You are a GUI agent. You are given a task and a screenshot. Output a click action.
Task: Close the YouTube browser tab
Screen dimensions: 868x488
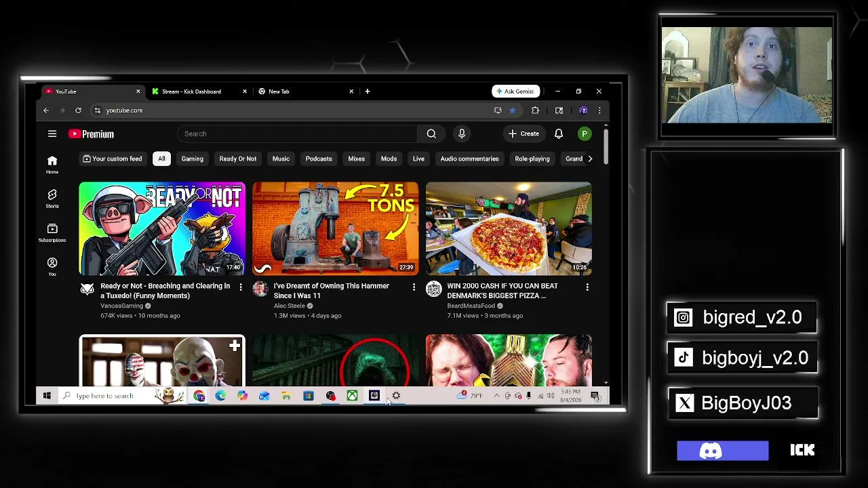[x=138, y=91]
